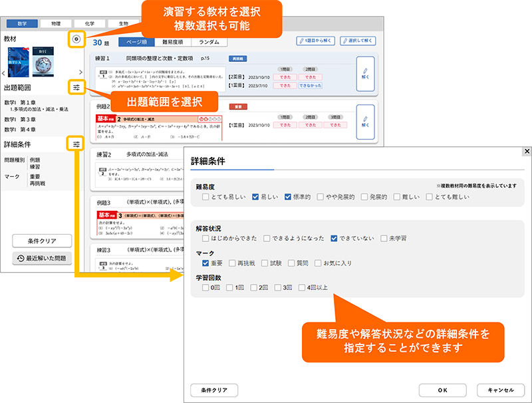Open the 詳細条件 filter settings icon
Image resolution: width=532 pixels, height=403 pixels.
[x=76, y=144]
